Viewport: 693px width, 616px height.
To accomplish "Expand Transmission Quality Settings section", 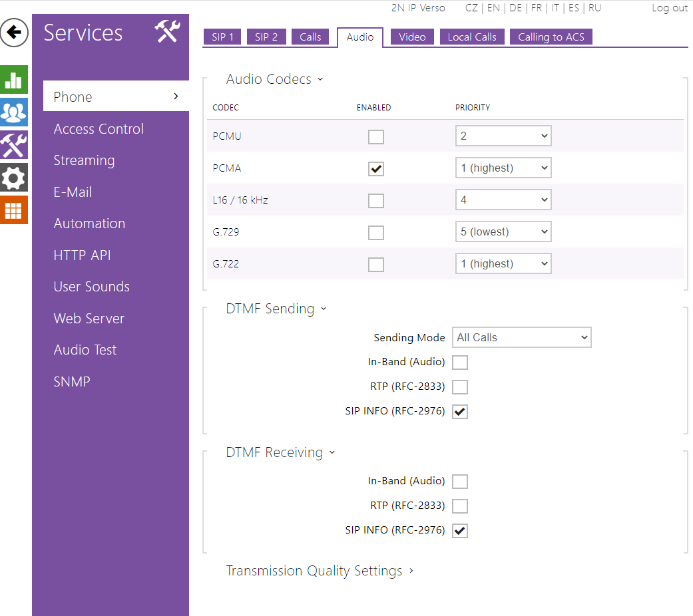I will pos(320,571).
